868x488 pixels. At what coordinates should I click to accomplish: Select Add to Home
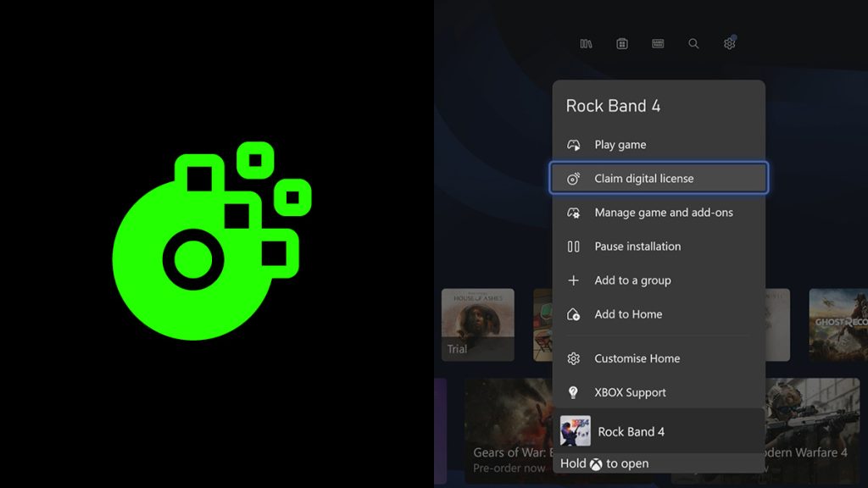tap(659, 314)
